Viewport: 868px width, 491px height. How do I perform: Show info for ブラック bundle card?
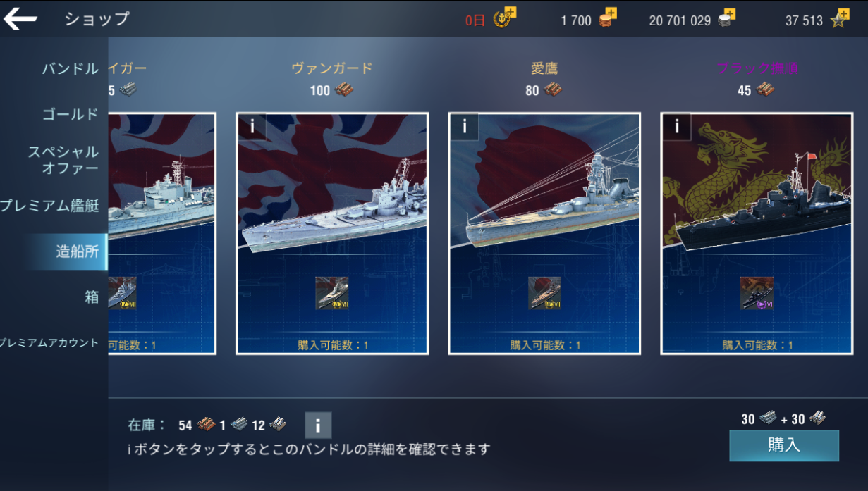[677, 127]
